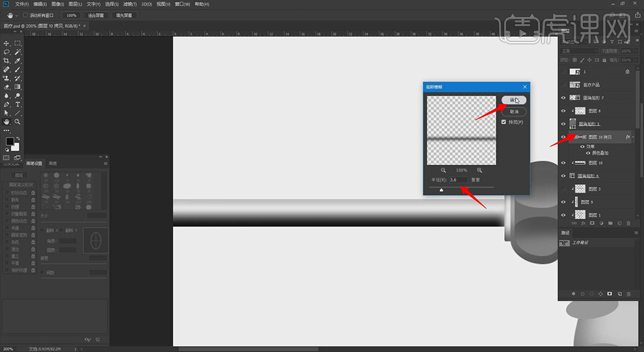Open the blend mode 正常 dropdown
Screen dimensions: 644x352
pos(580,51)
